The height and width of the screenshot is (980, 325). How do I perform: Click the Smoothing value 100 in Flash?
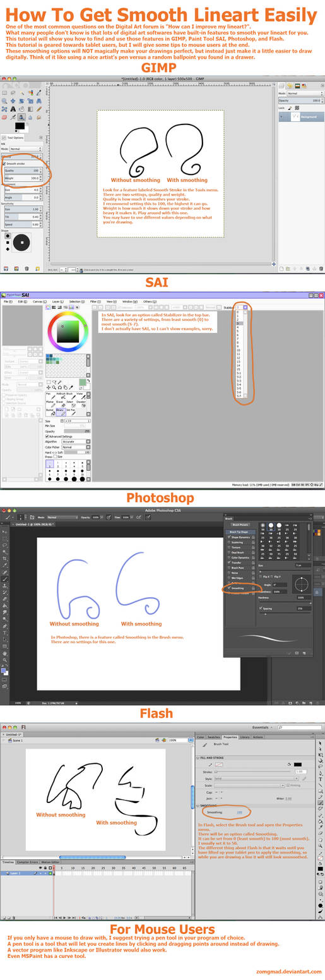(x=240, y=812)
